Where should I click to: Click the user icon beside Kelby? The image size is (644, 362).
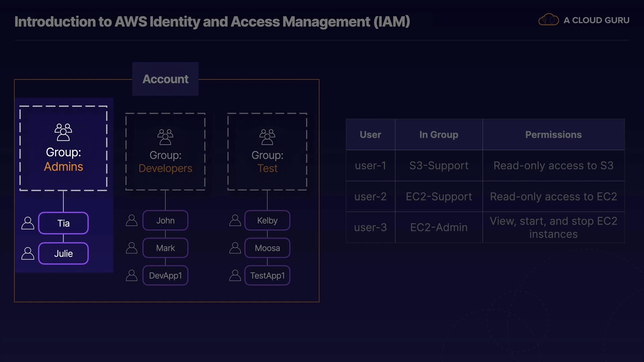[235, 221]
